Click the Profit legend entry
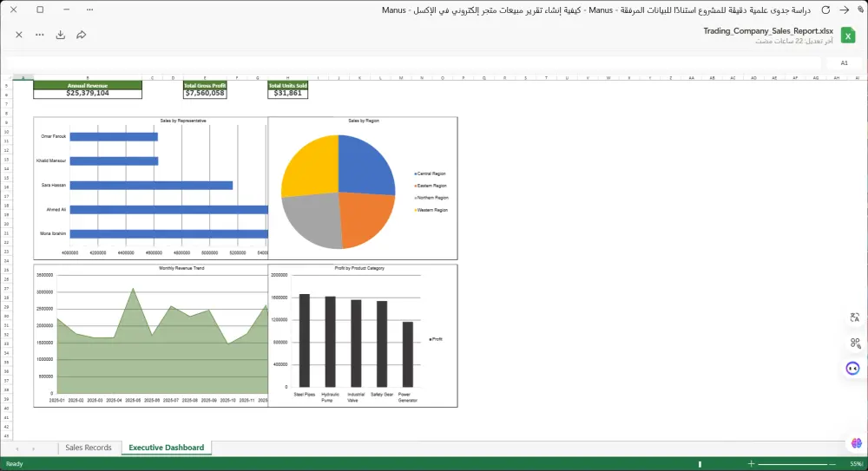This screenshot has width=868, height=471. (x=436, y=339)
